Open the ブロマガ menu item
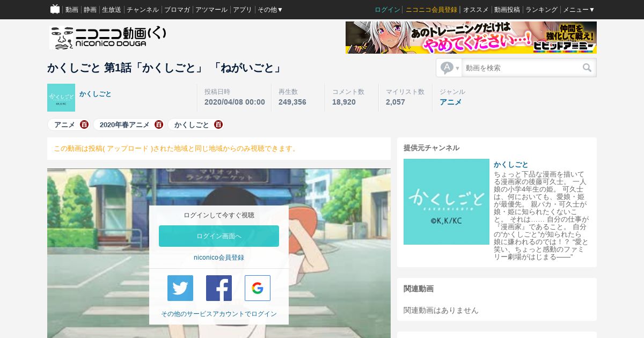The height and width of the screenshot is (338, 644). pyautogui.click(x=177, y=10)
